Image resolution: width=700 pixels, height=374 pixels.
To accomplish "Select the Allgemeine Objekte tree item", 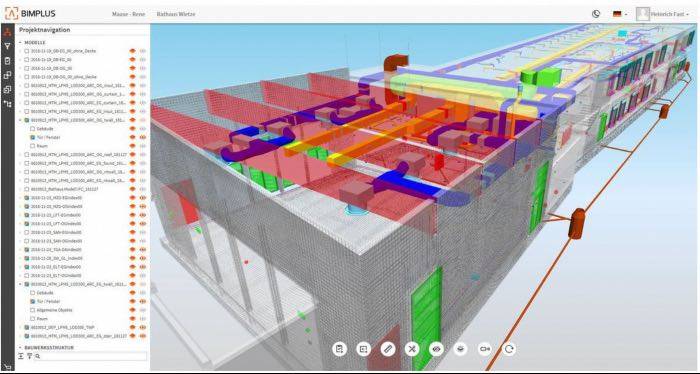I will tap(54, 310).
